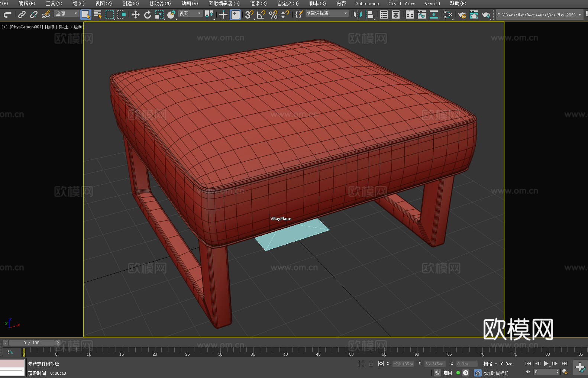Toggle the Ribbon display icon

click(410, 14)
